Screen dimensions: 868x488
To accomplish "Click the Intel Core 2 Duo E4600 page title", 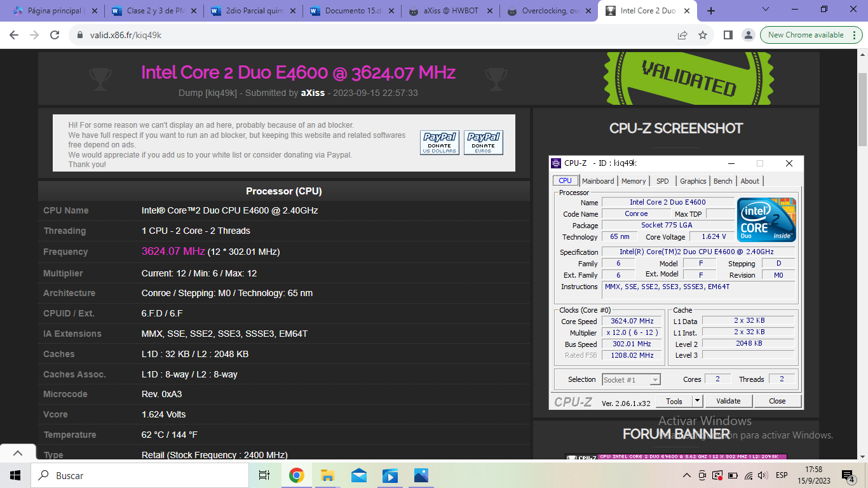I will 298,72.
